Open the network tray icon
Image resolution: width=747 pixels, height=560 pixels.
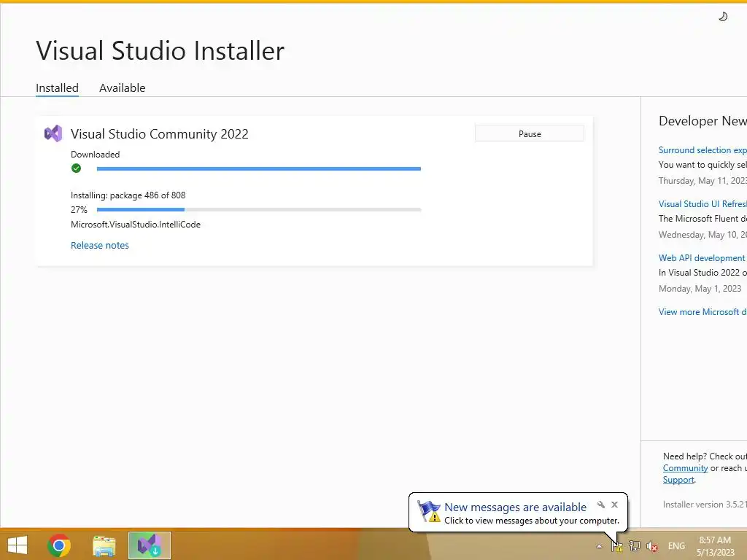tap(634, 546)
